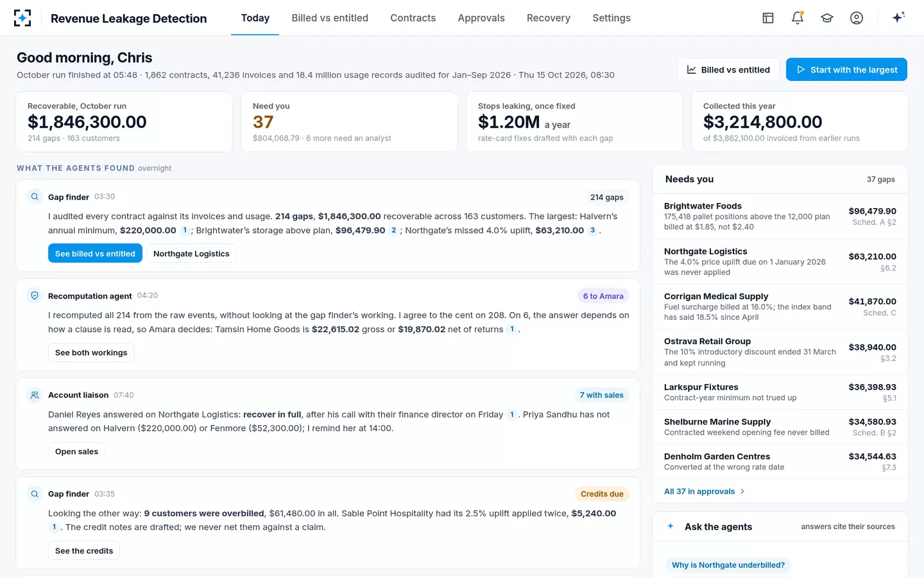
Task: Click citation 2 after Brightwater's $96,479.90
Action: 394,230
